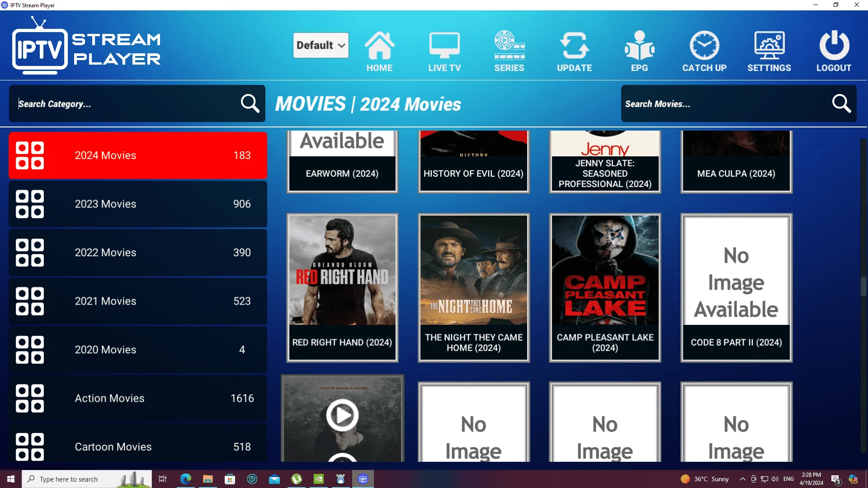Open the Series section icon

509,45
